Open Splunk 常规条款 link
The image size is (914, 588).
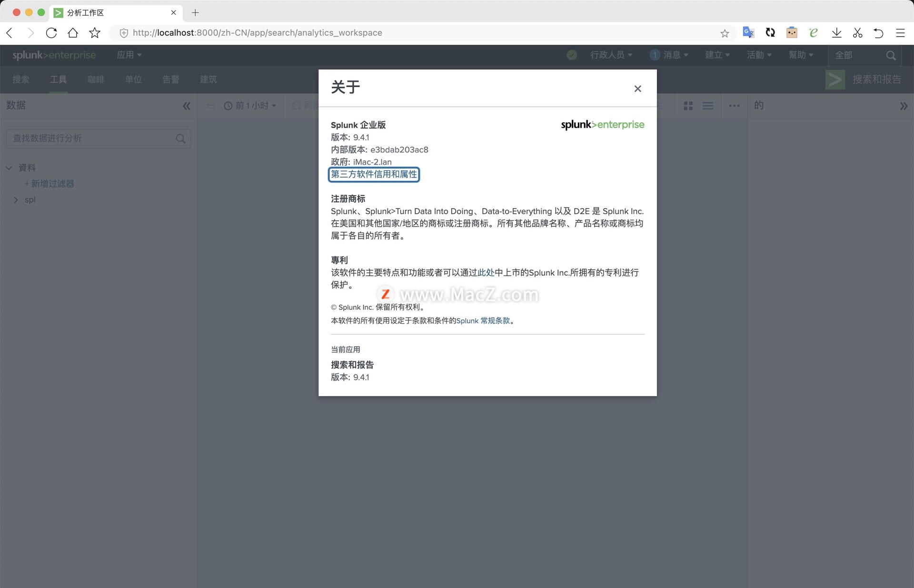click(x=483, y=320)
